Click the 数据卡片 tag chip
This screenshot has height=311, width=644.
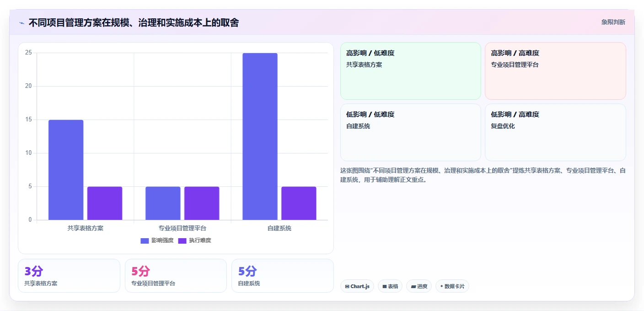(452, 286)
